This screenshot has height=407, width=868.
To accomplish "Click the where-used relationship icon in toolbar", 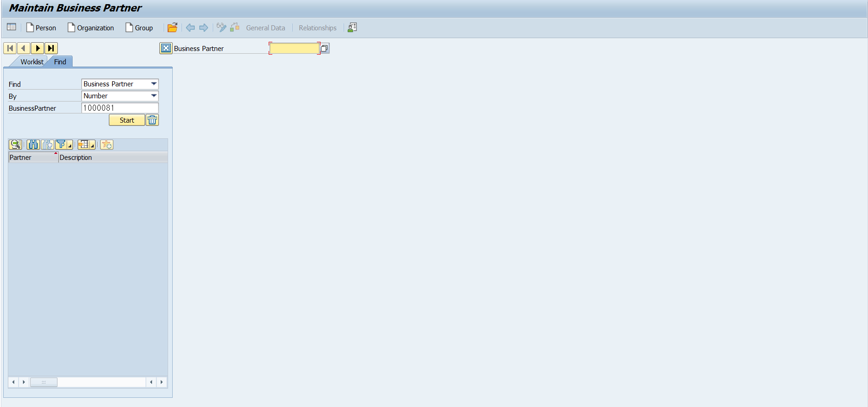I will point(235,28).
